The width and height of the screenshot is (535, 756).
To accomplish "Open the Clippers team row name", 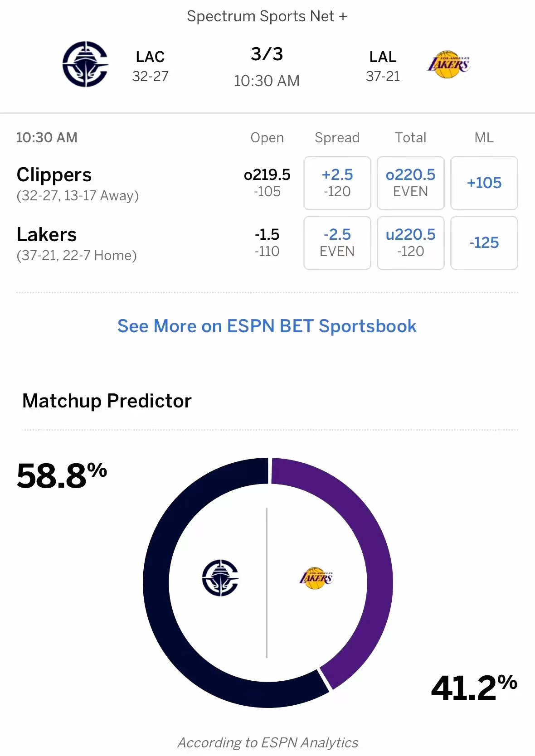I will (54, 175).
